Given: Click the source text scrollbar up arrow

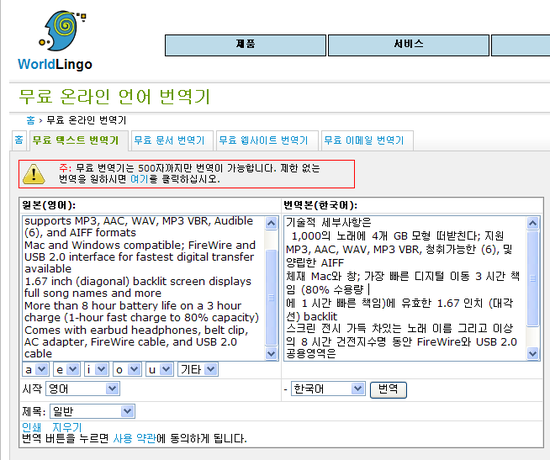Looking at the screenshot, I should pyautogui.click(x=271, y=223).
